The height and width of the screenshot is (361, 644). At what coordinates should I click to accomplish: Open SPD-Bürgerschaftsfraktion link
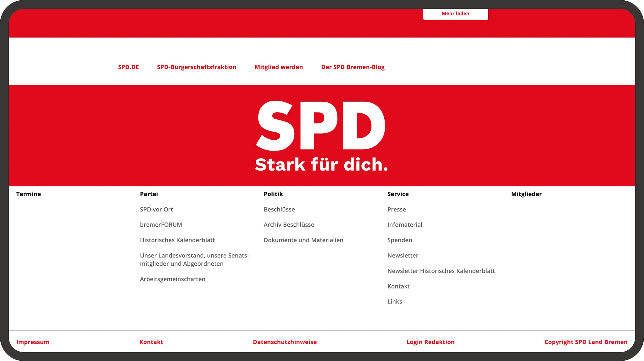click(x=197, y=67)
